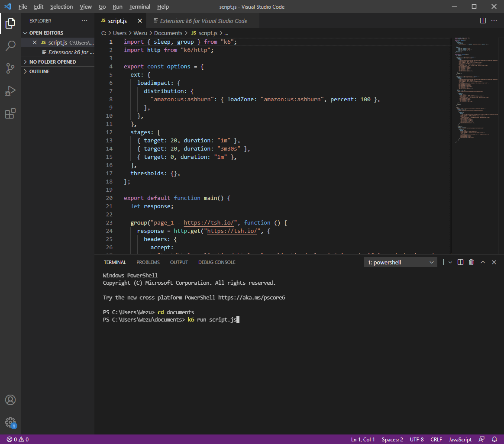This screenshot has width=504, height=444.
Task: Click the errors and warnings status indicator
Action: [x=18, y=439]
